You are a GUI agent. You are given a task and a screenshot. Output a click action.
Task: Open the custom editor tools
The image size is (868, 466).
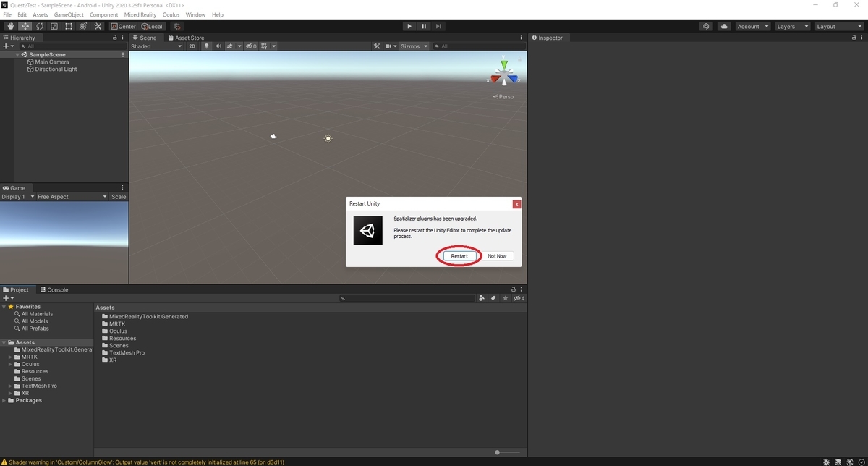point(98,26)
